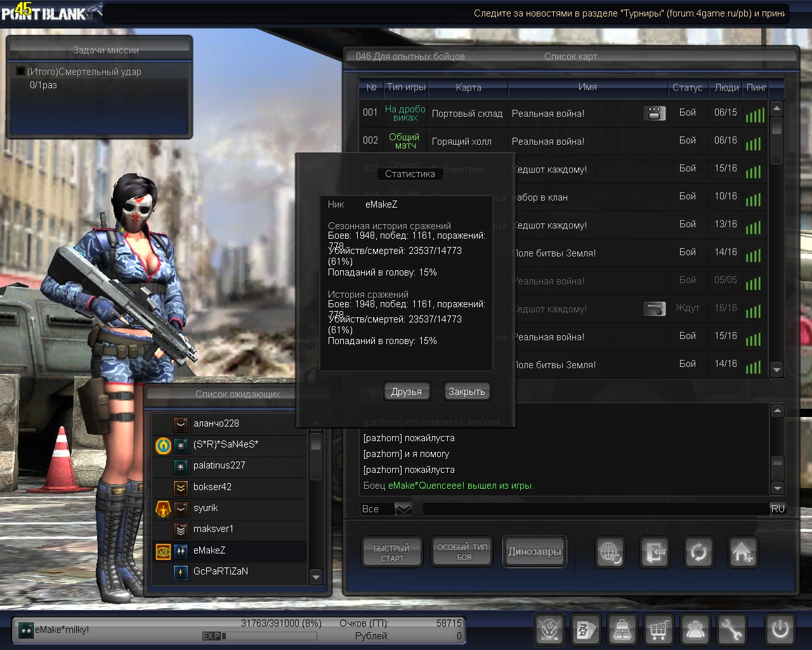Toggle the mission checkbox for Смертельный удар
This screenshot has height=650, width=812.
(20, 72)
